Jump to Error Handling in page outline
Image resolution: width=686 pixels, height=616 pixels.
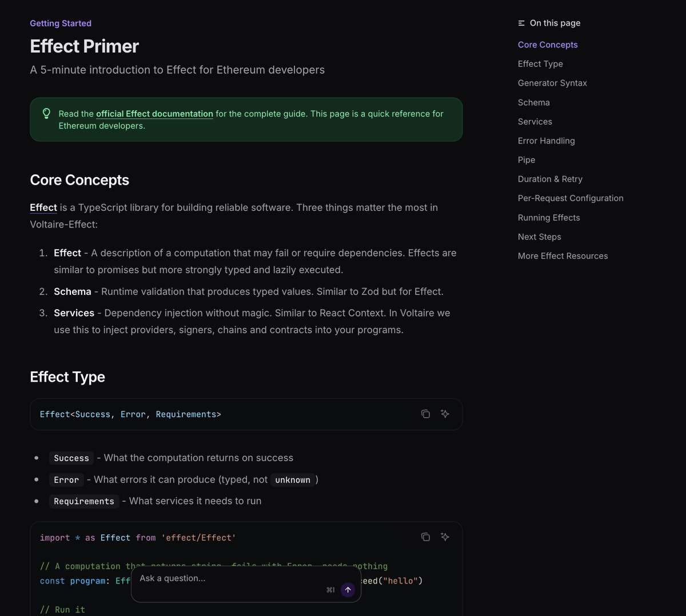pos(547,141)
